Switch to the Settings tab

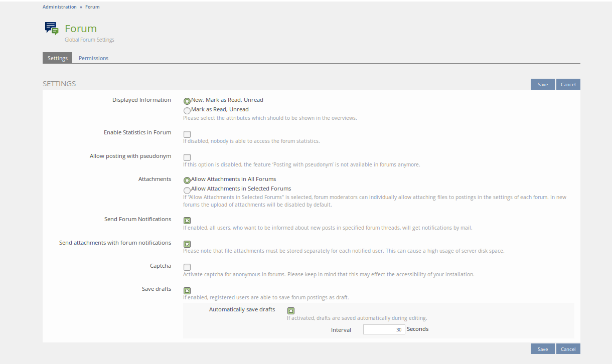point(57,58)
